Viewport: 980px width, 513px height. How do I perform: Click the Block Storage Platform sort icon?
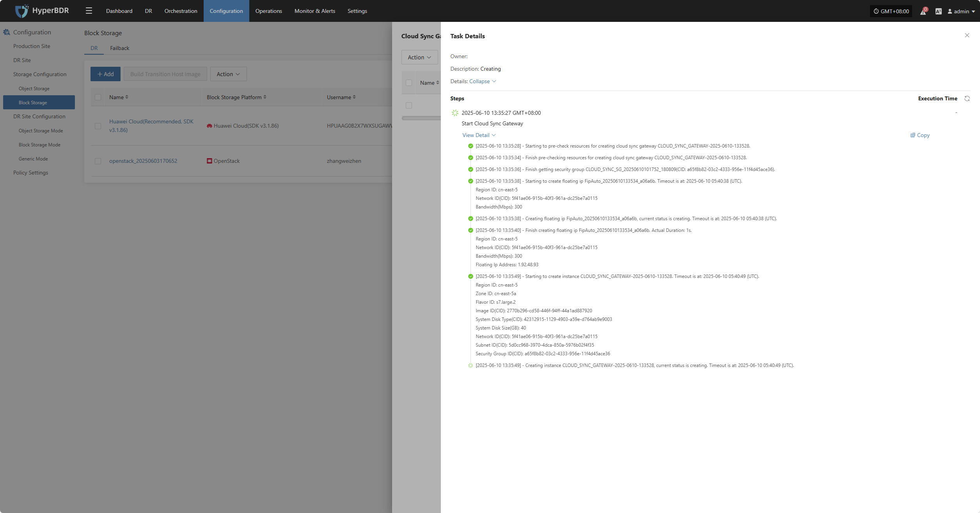265,97
